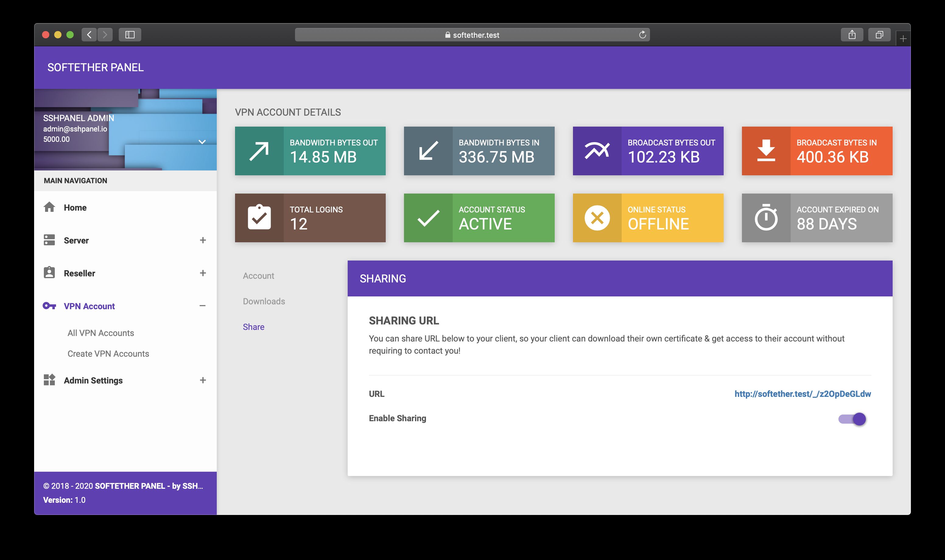
Task: Click the softether.test address bar
Action: tap(472, 35)
